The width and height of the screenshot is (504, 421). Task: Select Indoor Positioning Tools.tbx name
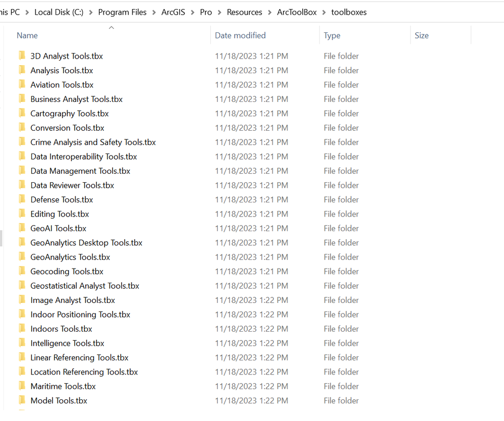coord(80,314)
